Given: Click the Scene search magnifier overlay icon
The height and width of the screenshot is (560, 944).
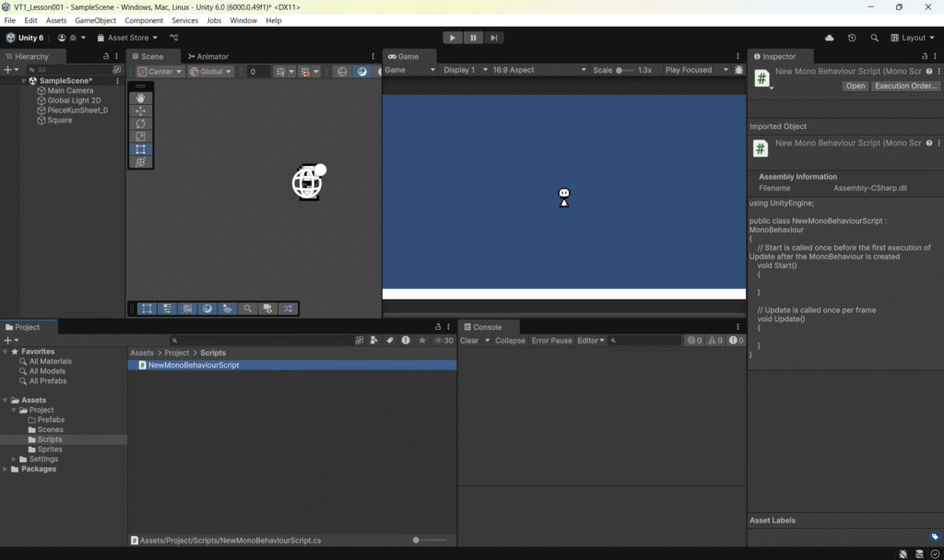Looking at the screenshot, I should click(x=247, y=309).
